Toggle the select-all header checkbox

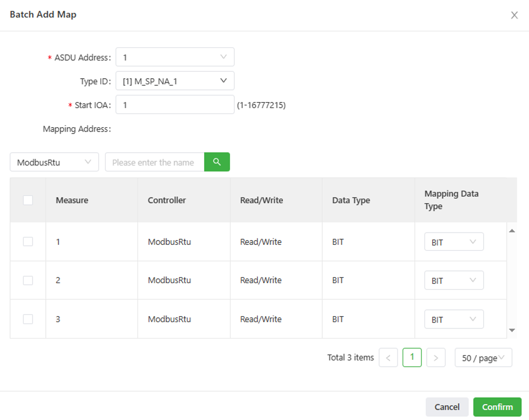28,200
